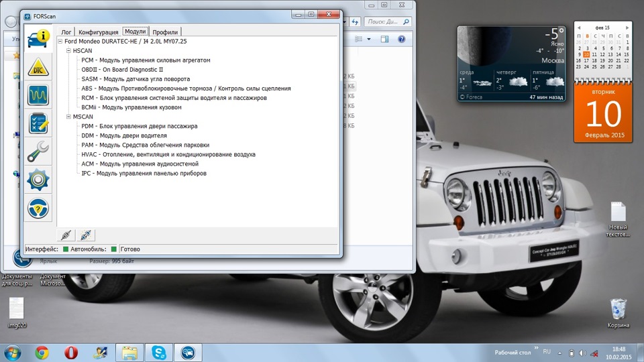Click the RU language indicator
644x362 pixels.
click(x=547, y=352)
